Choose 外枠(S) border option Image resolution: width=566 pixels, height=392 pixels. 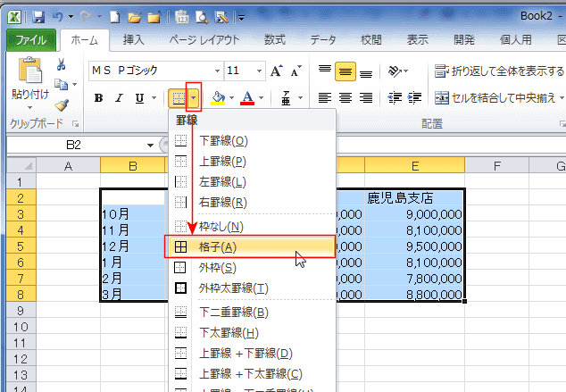253,268
